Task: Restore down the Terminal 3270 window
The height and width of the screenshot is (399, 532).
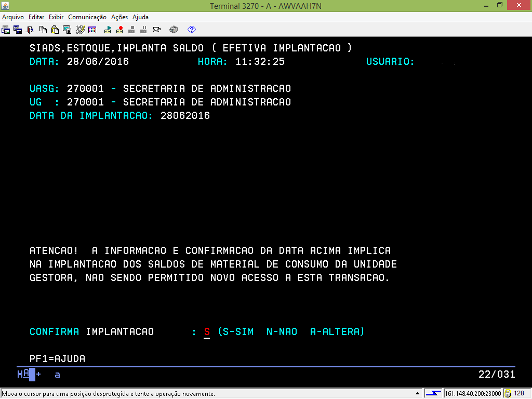Action: 499,5
